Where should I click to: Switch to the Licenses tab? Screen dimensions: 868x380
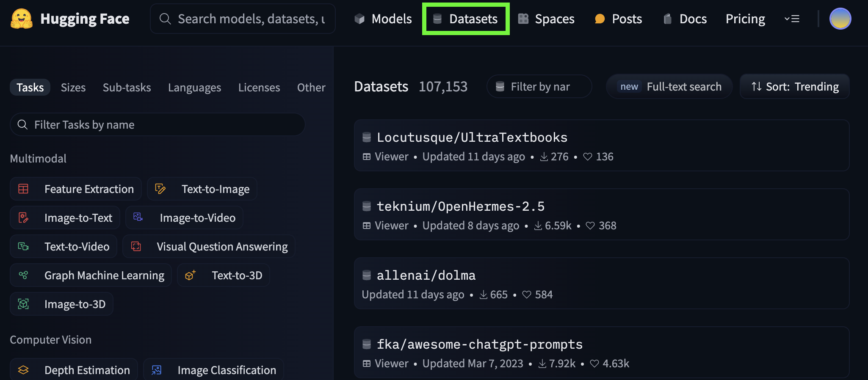tap(259, 87)
